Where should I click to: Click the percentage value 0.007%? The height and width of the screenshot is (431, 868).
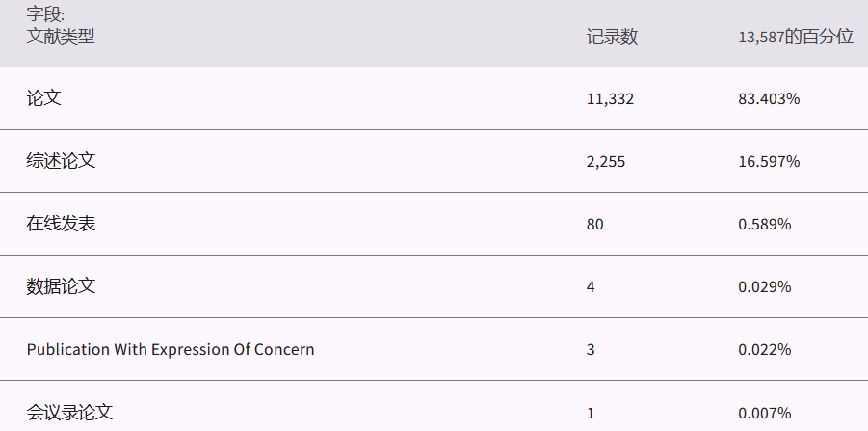(765, 414)
